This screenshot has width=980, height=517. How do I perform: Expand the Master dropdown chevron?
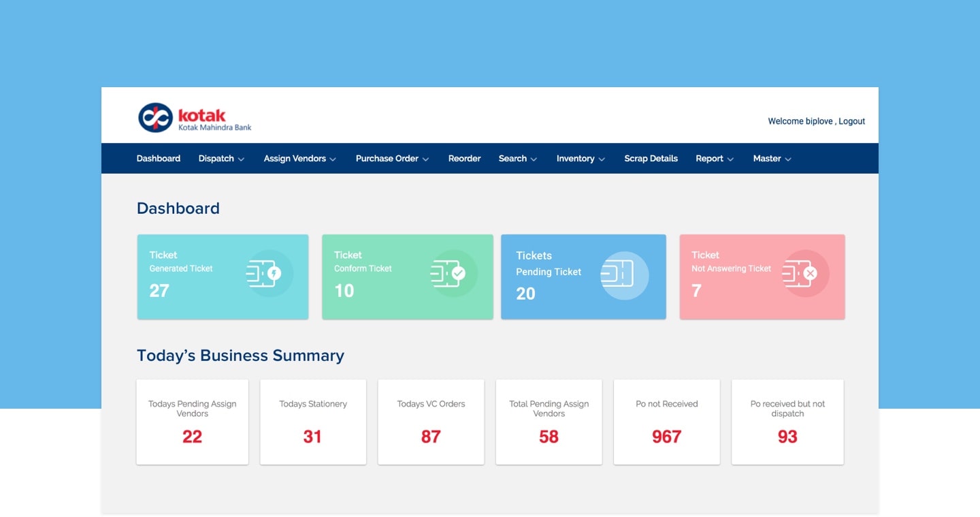pos(788,159)
